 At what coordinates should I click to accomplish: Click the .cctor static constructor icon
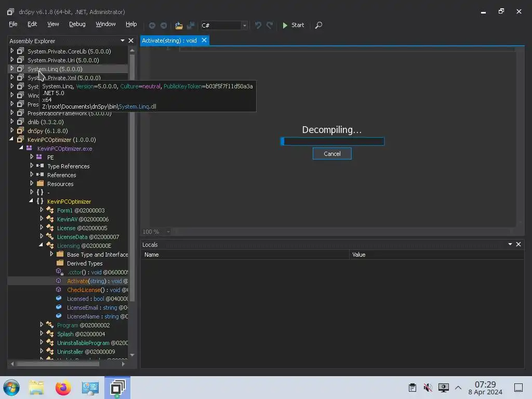click(x=59, y=272)
